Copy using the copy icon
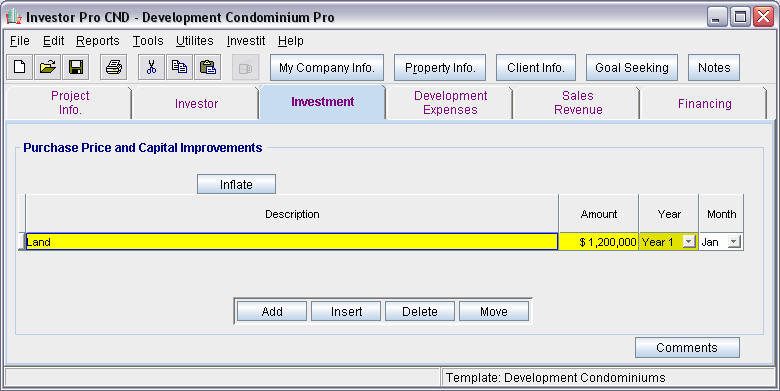 click(x=179, y=67)
